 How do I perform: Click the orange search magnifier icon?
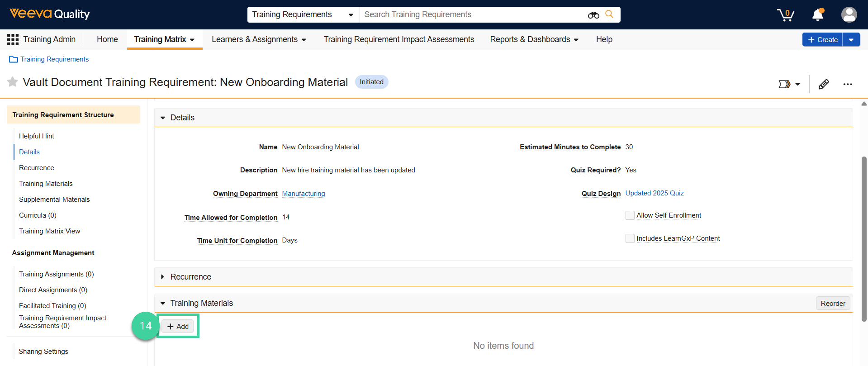tap(609, 14)
